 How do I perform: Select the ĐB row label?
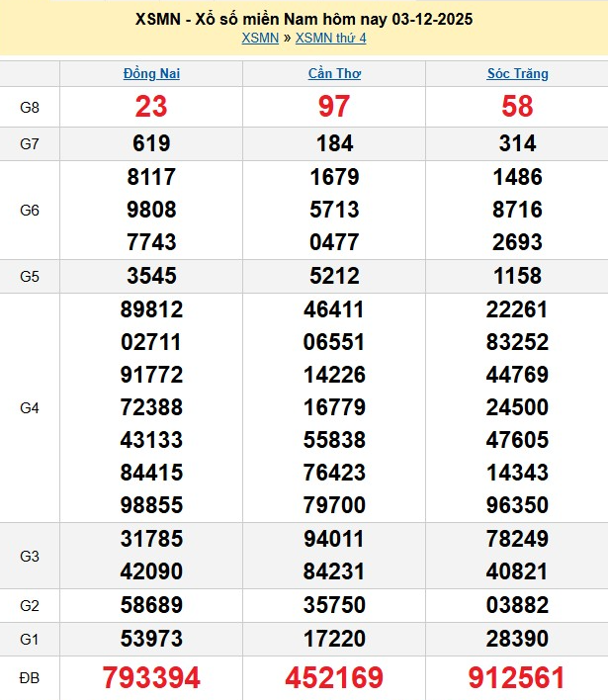coord(30,678)
